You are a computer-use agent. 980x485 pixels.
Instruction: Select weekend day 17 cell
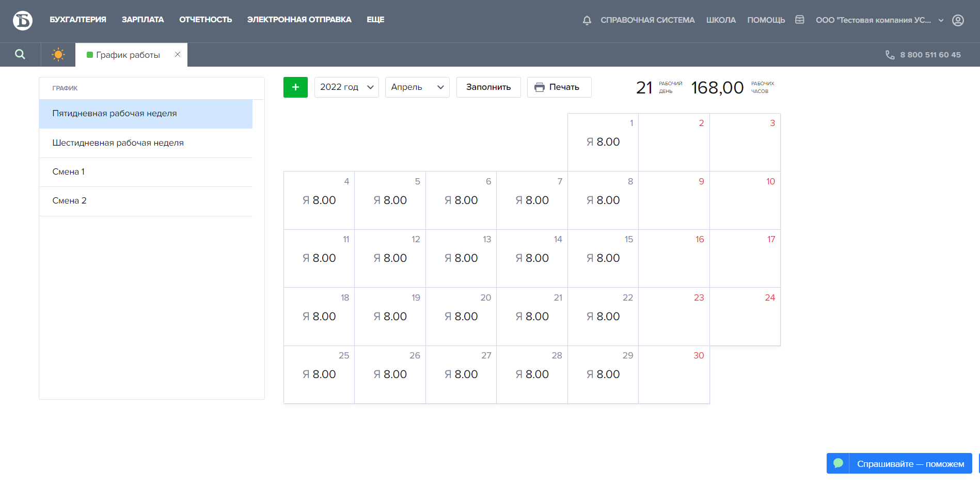745,259
